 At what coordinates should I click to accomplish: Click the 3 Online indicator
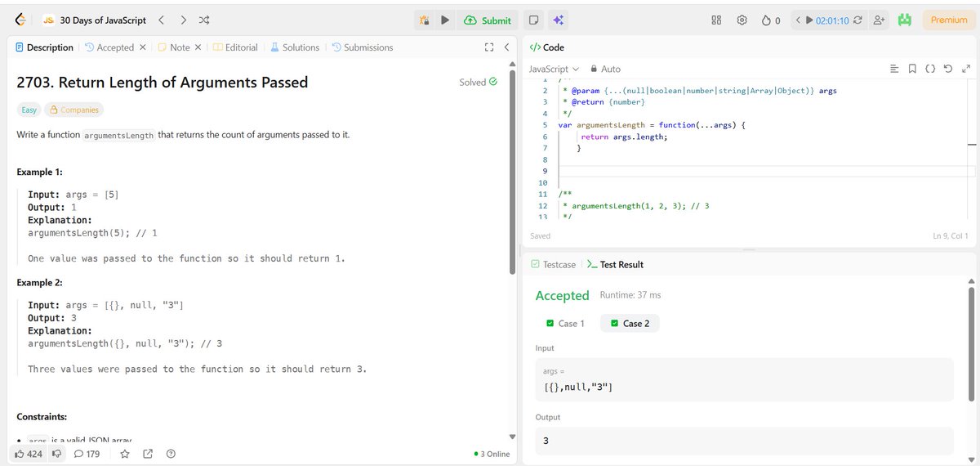click(x=492, y=454)
